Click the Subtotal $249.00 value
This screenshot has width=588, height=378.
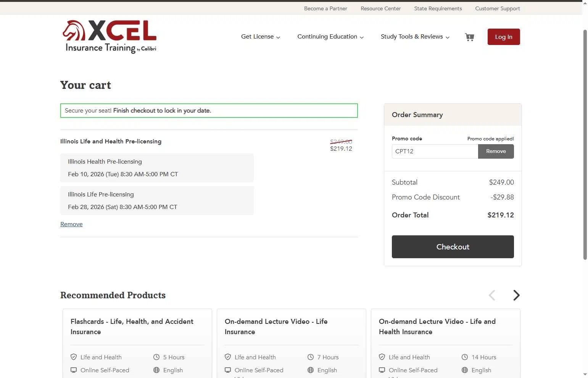pos(501,182)
